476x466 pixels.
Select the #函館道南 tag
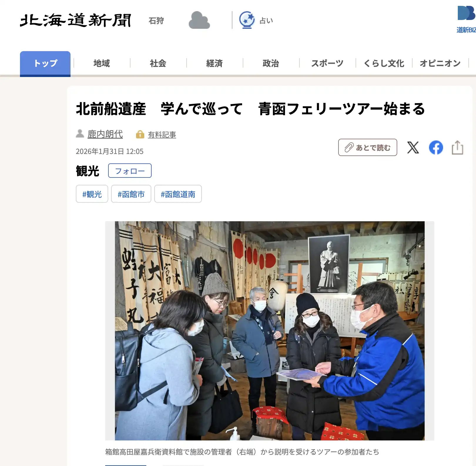coord(178,194)
